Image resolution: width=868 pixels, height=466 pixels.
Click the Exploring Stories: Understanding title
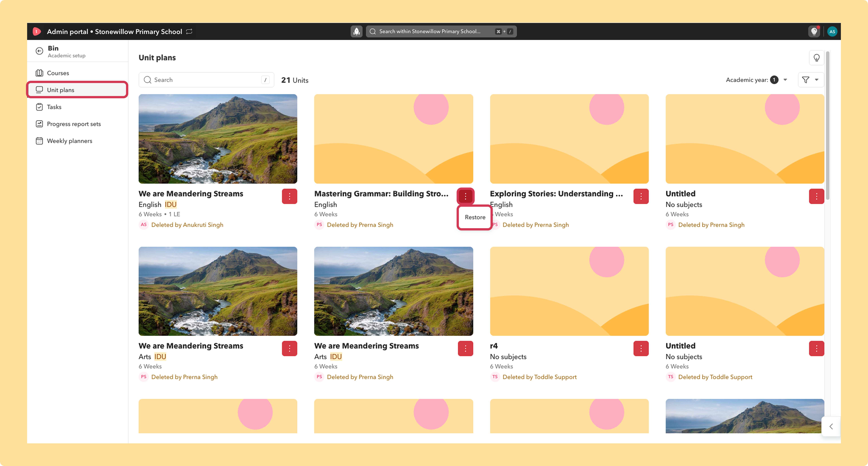557,194
